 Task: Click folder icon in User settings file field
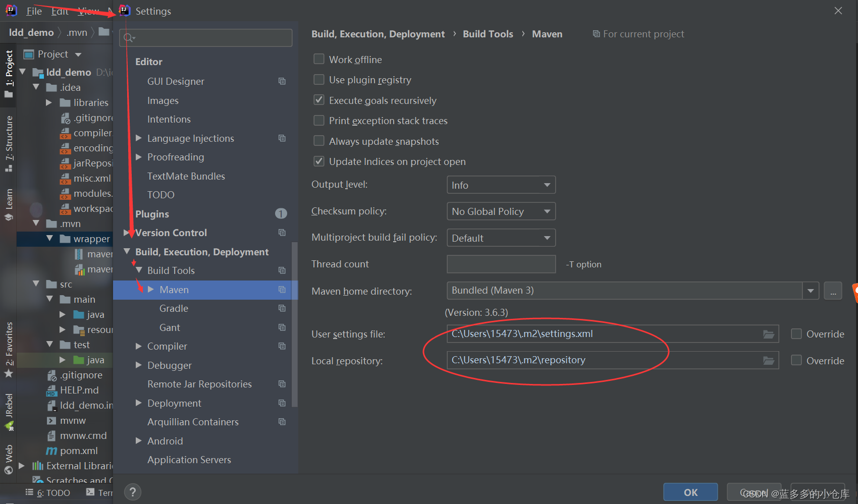[768, 334]
